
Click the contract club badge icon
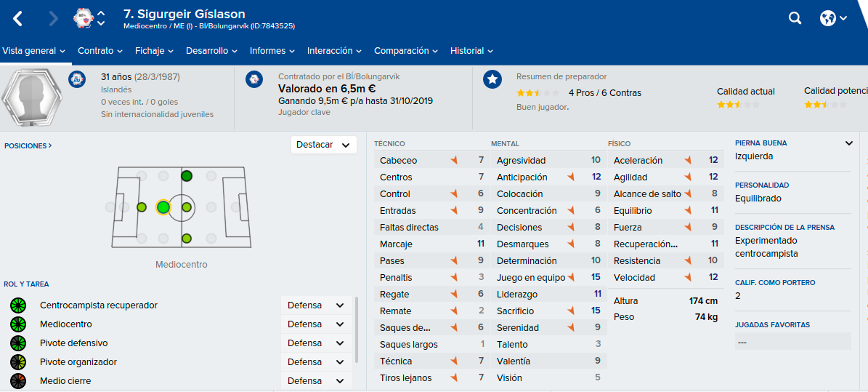tap(254, 79)
